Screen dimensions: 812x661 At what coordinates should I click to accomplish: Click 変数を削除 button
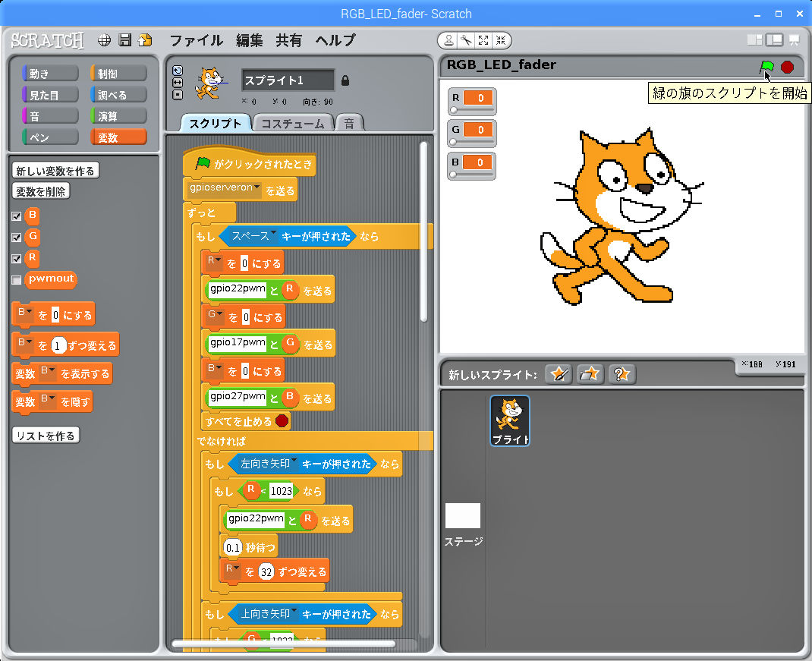[x=41, y=191]
